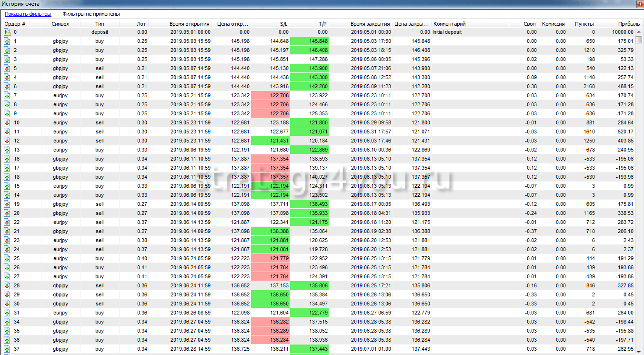Close the История счета panel
Viewport: 644px width, 355px height.
pos(638,4)
